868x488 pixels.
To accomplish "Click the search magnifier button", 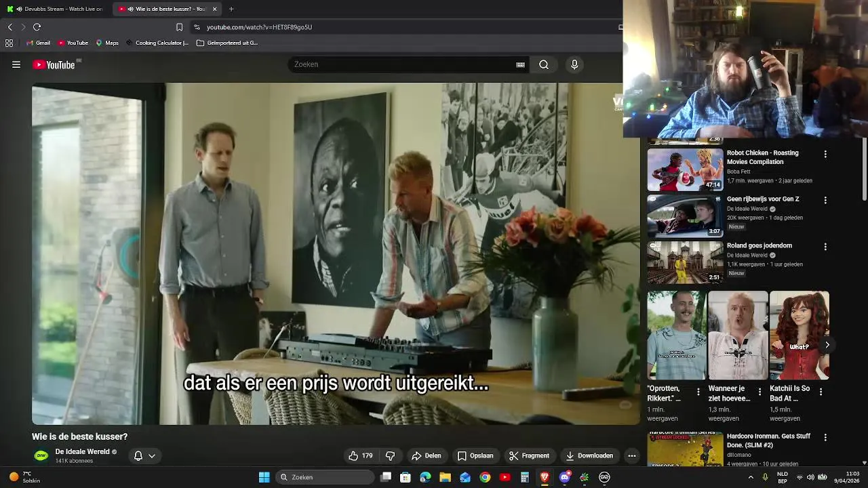I will coord(544,64).
